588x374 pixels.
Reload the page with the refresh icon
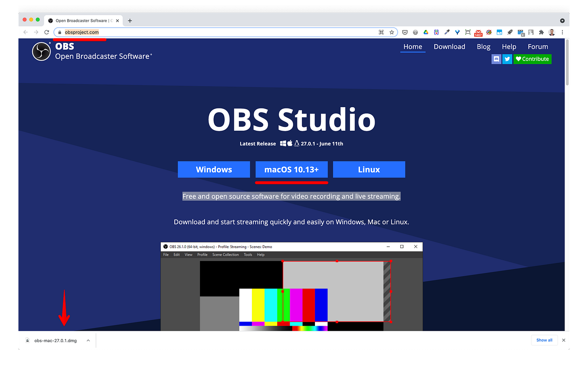(47, 32)
